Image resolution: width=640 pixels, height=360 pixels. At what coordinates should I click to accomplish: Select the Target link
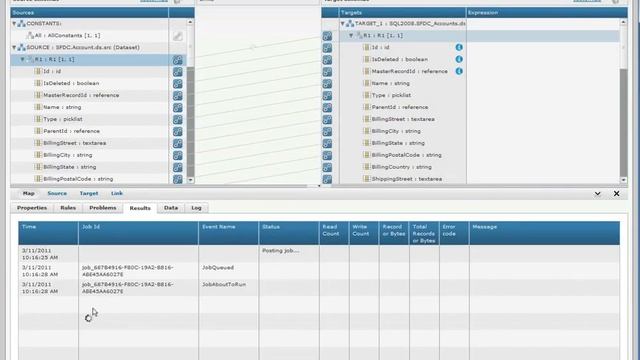89,193
